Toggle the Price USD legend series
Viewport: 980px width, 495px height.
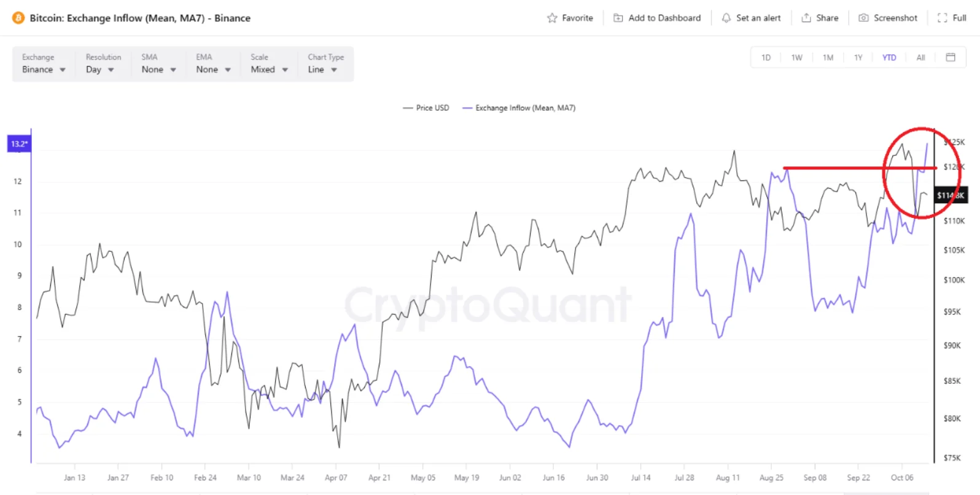coord(426,108)
